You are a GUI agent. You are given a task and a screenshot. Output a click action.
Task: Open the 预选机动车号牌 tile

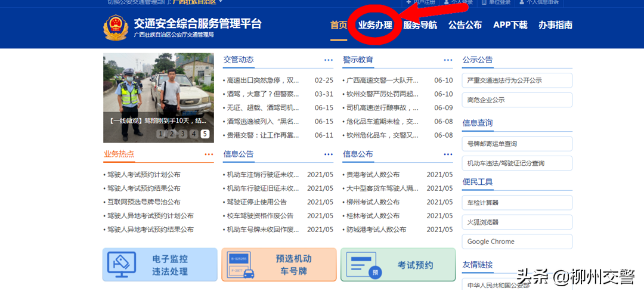279,265
